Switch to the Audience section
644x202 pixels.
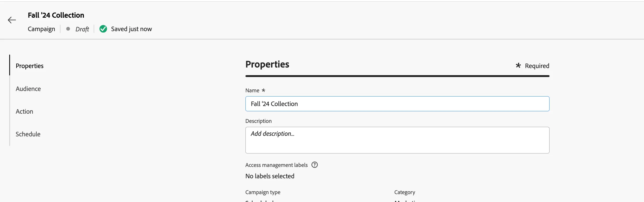(x=28, y=89)
